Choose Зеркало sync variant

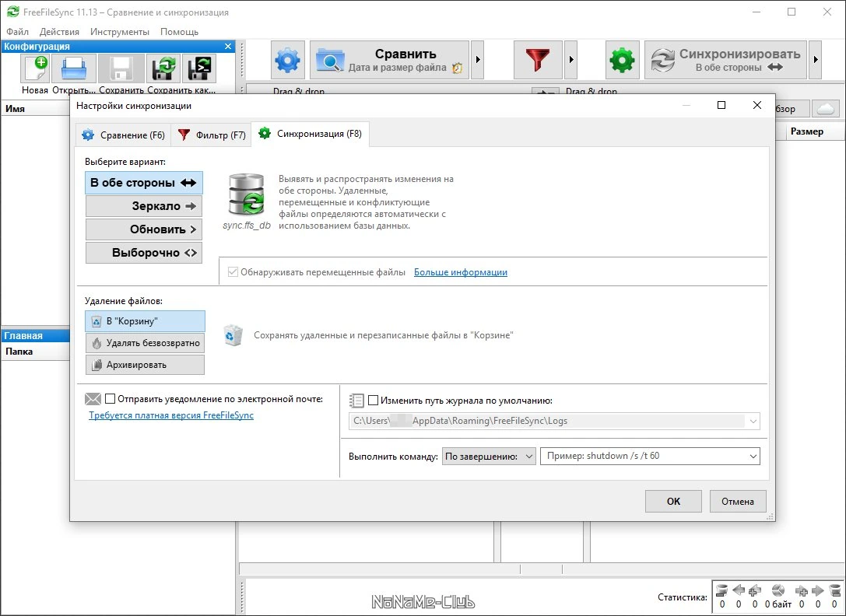click(x=143, y=206)
